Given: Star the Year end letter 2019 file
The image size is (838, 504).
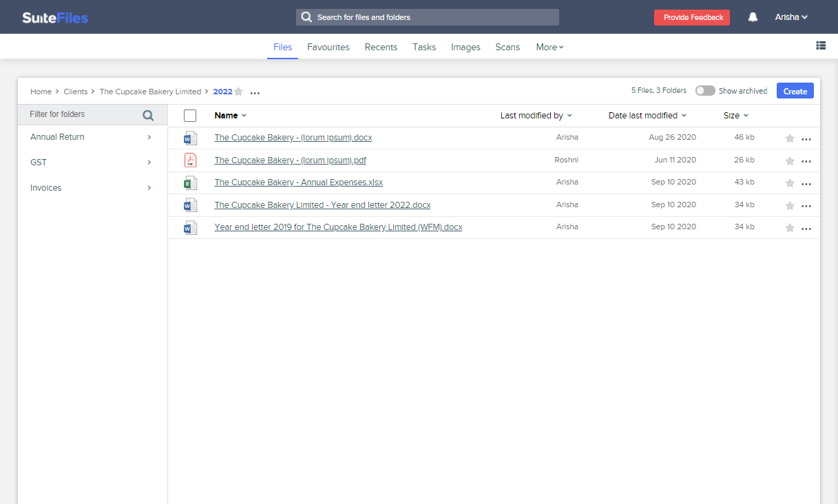Looking at the screenshot, I should [789, 227].
